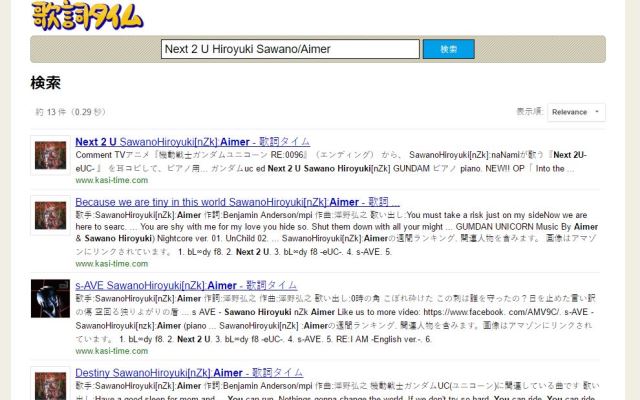
Task: Click the 検索 page heading
Action: (x=45, y=83)
